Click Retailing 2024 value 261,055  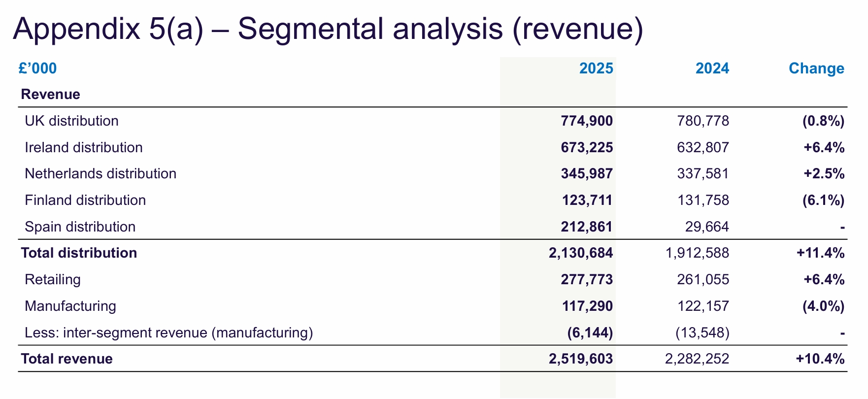pos(703,280)
